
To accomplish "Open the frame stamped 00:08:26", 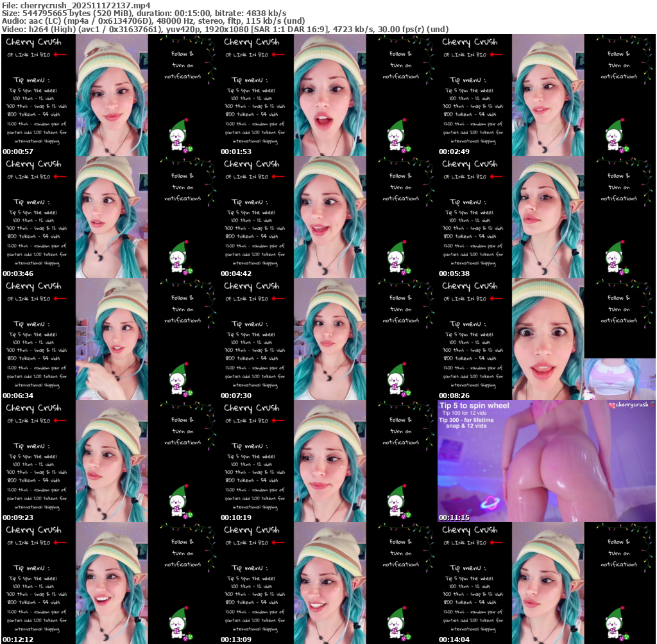I will click(x=546, y=339).
